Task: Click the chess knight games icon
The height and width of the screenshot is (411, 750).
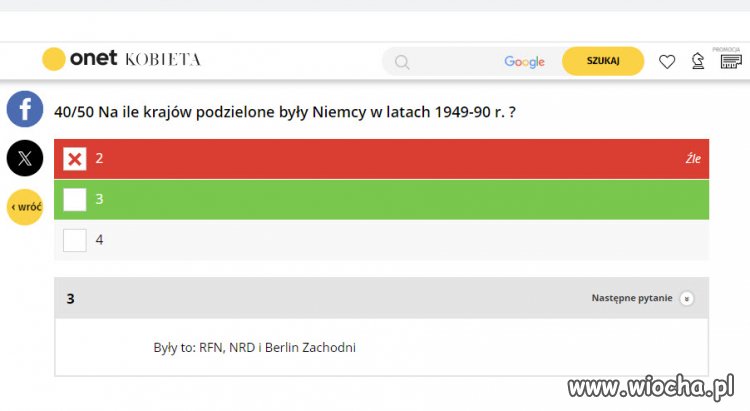Action: click(698, 61)
